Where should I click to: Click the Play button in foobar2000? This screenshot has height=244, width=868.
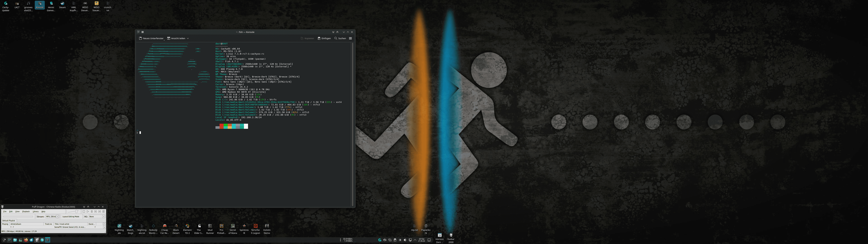pos(88,212)
